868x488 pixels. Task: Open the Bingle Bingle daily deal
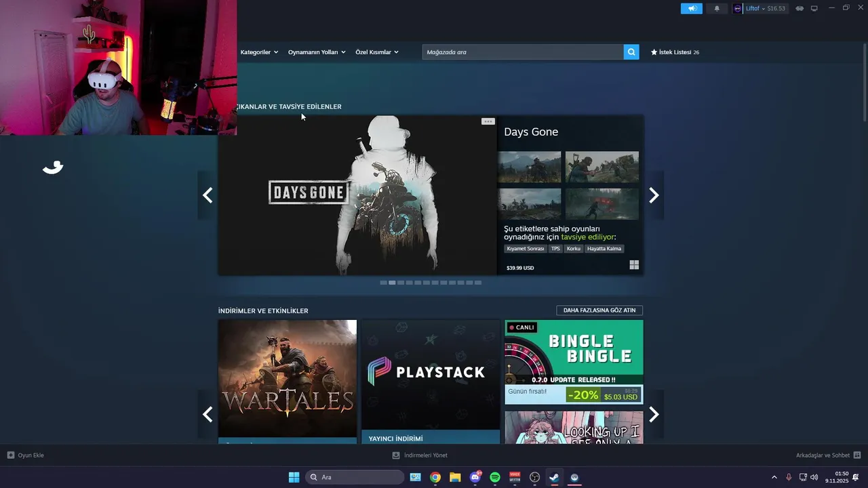coord(574,362)
